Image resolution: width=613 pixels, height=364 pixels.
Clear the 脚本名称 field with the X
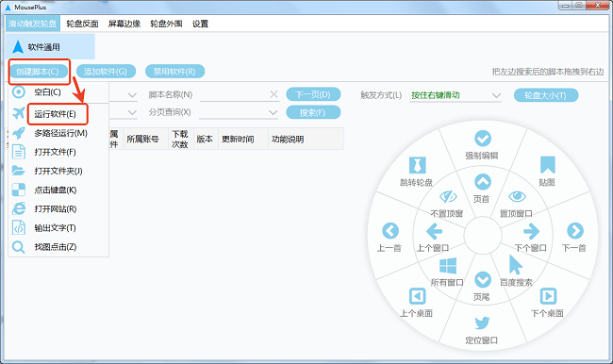274,94
